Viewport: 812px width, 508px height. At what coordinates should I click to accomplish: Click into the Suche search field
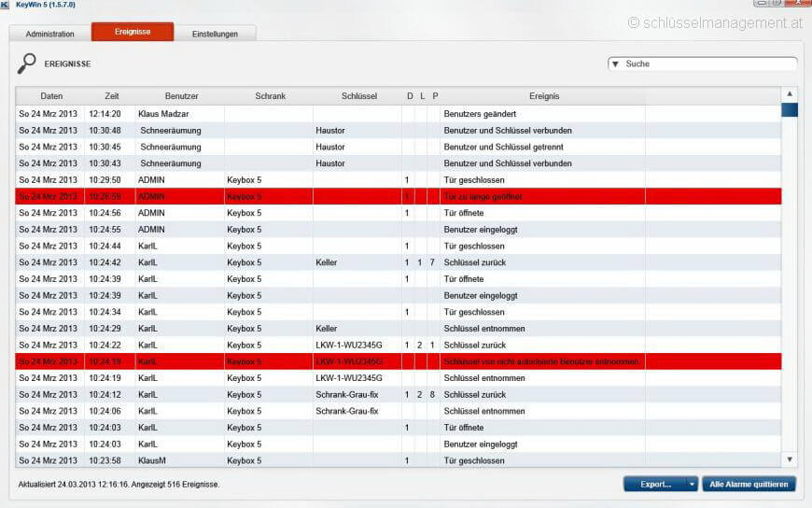(709, 64)
